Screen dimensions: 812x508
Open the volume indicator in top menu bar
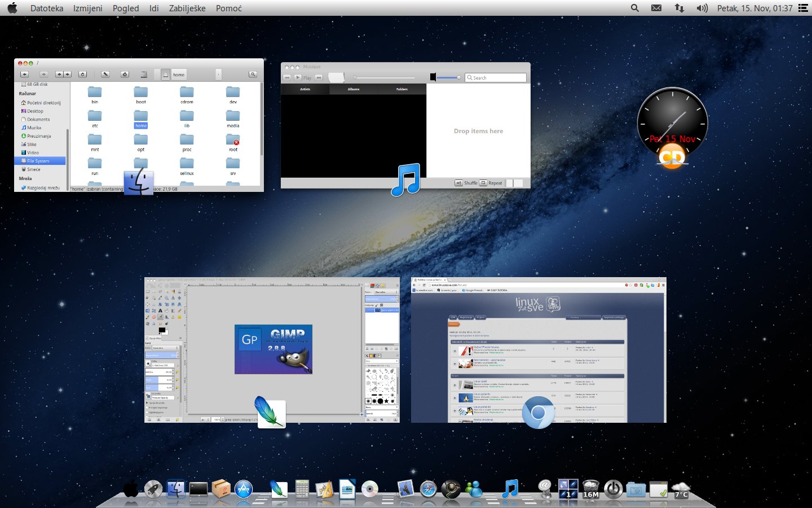[x=701, y=8]
